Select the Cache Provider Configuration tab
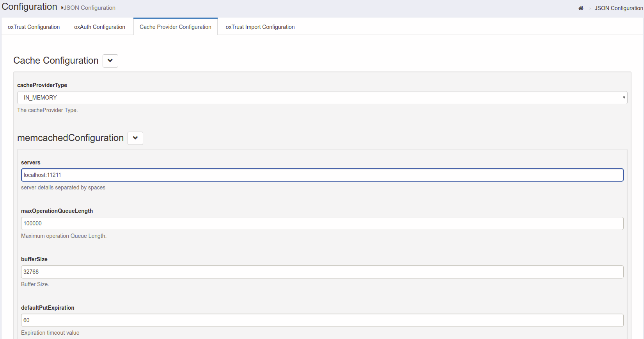This screenshot has width=644, height=339. point(175,27)
